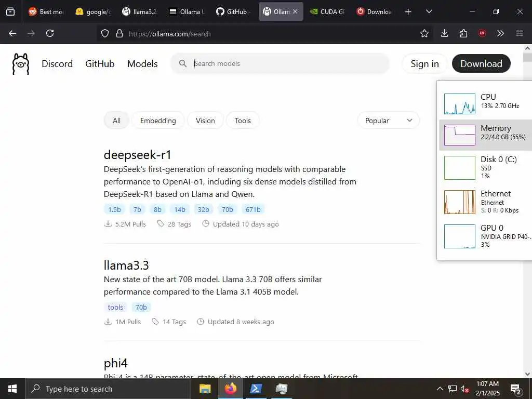
Task: Open the notification center icon
Action: (516, 389)
